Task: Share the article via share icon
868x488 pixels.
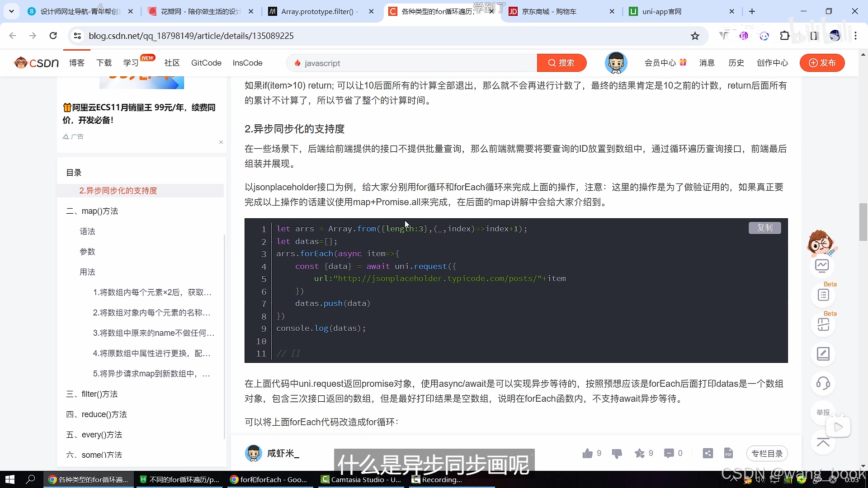Action: [708, 453]
